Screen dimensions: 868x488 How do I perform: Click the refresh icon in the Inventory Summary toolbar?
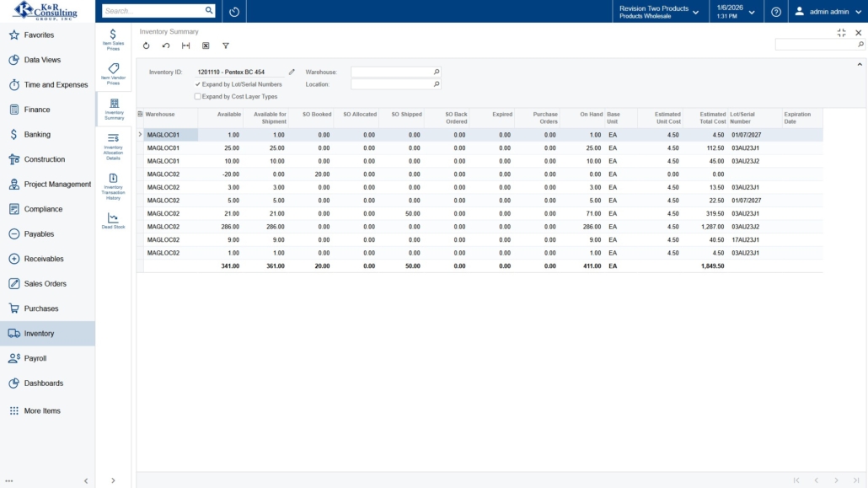tap(146, 46)
